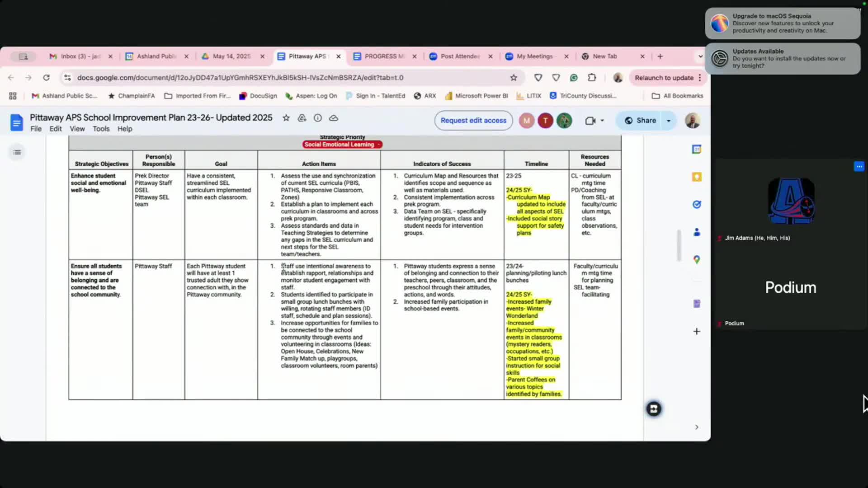Open Google Keep in the side panel
Screen dimensions: 868x488
click(697, 177)
